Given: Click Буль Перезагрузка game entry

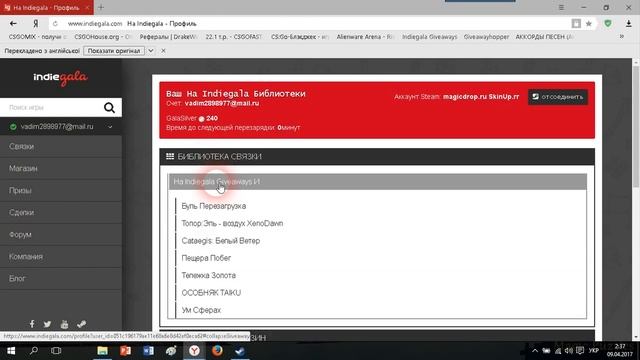Looking at the screenshot, I should click(x=213, y=206).
